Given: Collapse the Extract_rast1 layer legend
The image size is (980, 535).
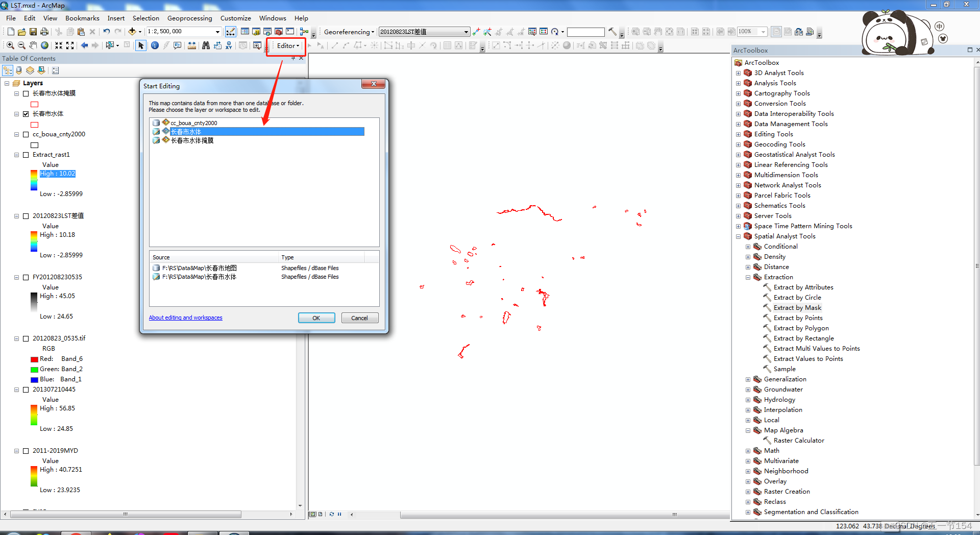Looking at the screenshot, I should [16, 155].
